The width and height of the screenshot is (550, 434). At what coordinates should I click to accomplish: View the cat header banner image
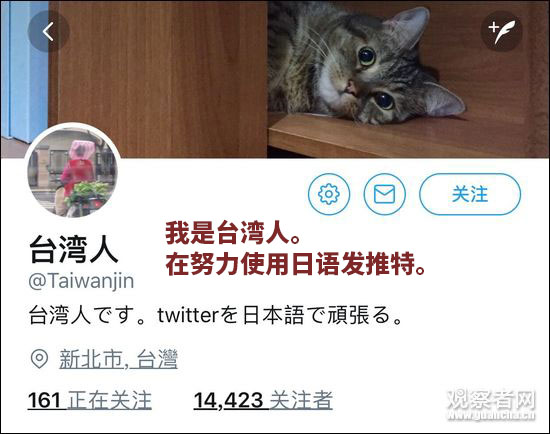[x=275, y=79]
